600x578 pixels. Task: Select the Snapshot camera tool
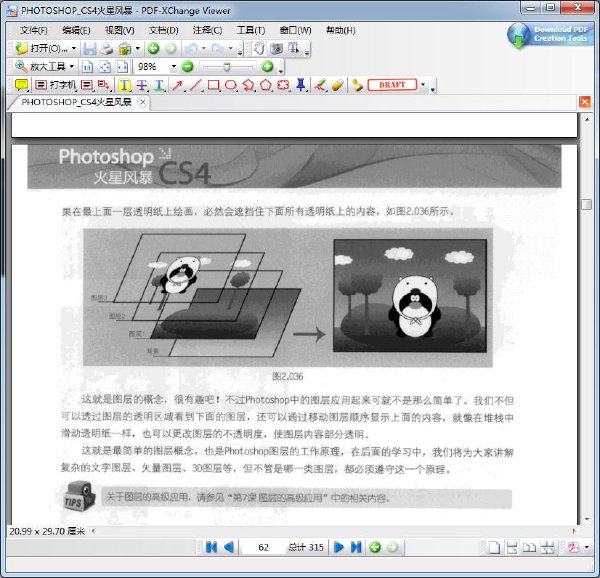click(x=276, y=49)
